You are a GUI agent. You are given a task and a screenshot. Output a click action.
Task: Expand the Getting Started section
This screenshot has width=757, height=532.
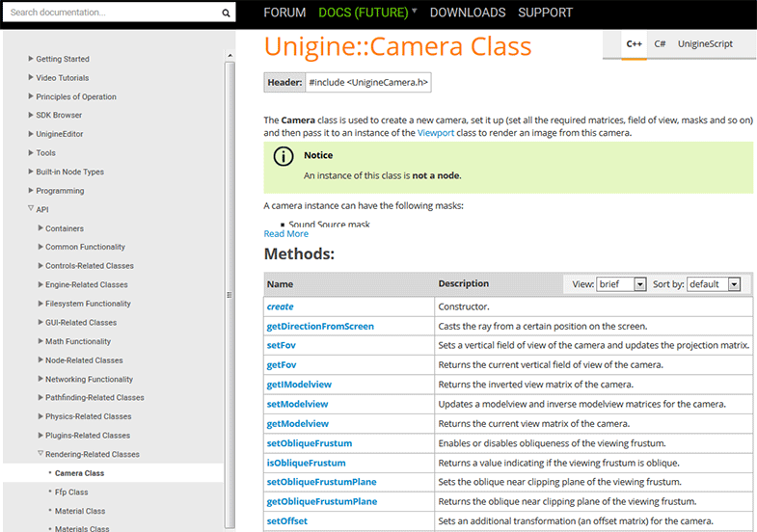tap(31, 59)
